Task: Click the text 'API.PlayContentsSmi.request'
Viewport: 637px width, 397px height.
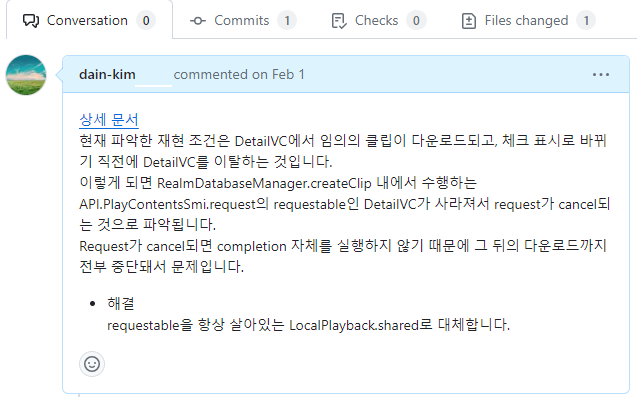Action: tap(167, 204)
